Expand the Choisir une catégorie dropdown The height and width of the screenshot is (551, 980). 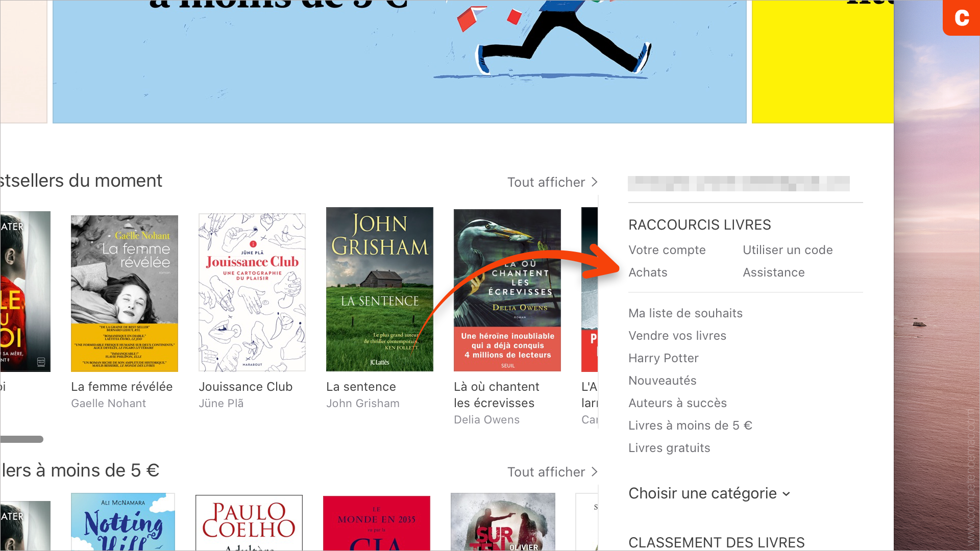pyautogui.click(x=709, y=493)
